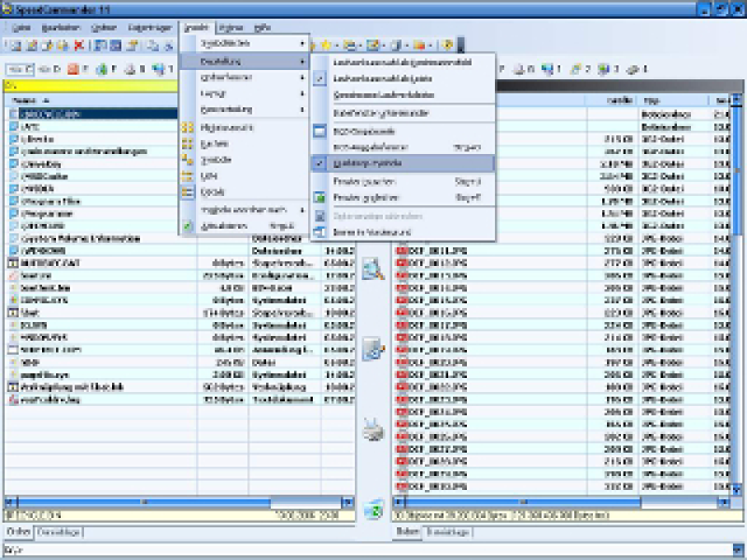Image resolution: width=747 pixels, height=560 pixels.
Task: Expand Symbole anordnen nach submenu
Action: [245, 209]
